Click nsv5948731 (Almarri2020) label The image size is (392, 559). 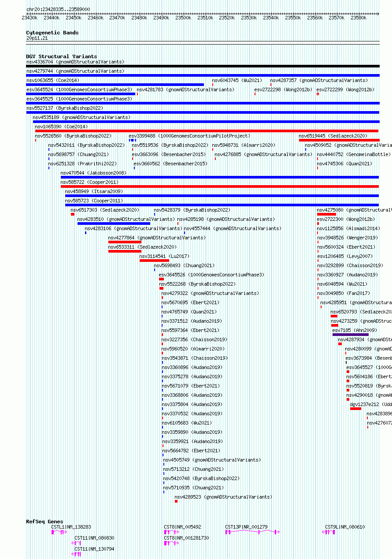tap(244, 145)
